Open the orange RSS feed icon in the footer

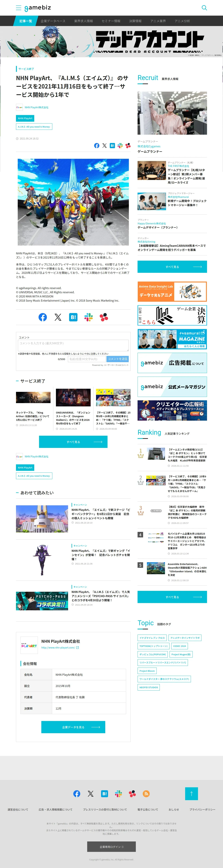(x=146, y=794)
